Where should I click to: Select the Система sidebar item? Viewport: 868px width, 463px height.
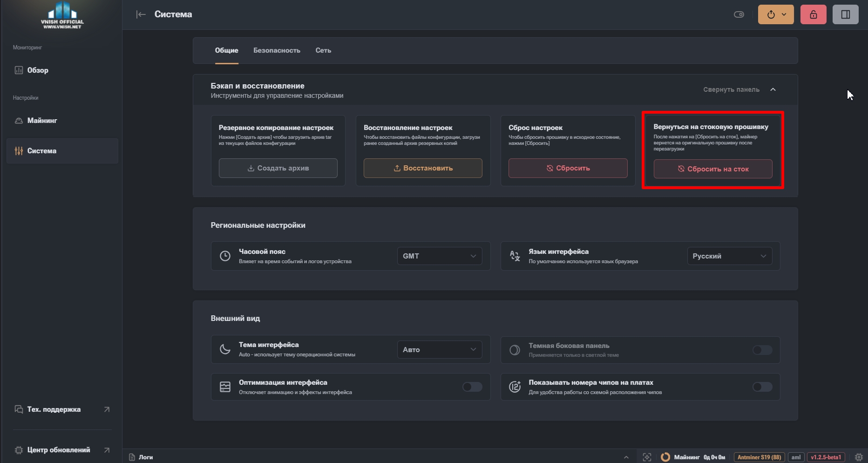point(62,151)
